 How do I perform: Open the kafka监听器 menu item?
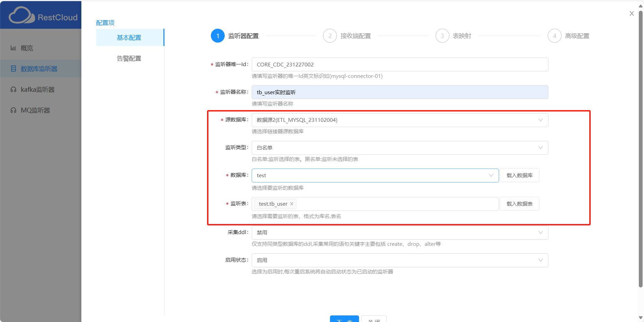[41, 89]
